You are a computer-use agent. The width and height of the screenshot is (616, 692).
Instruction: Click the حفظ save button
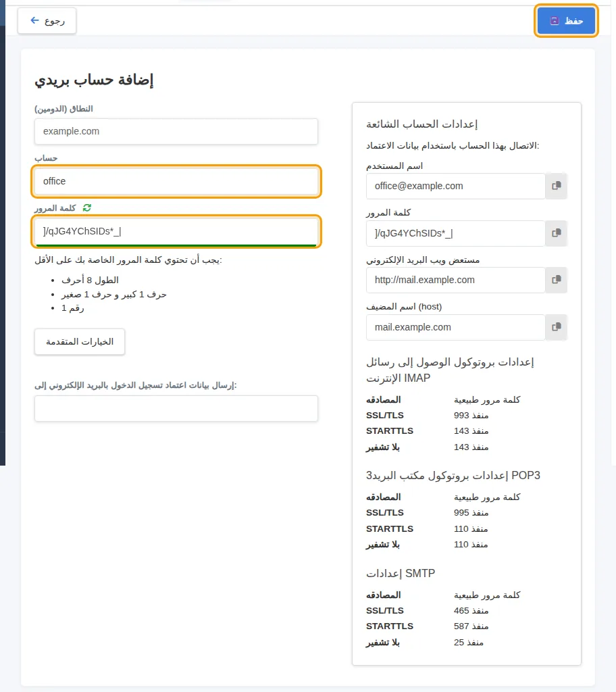click(566, 21)
